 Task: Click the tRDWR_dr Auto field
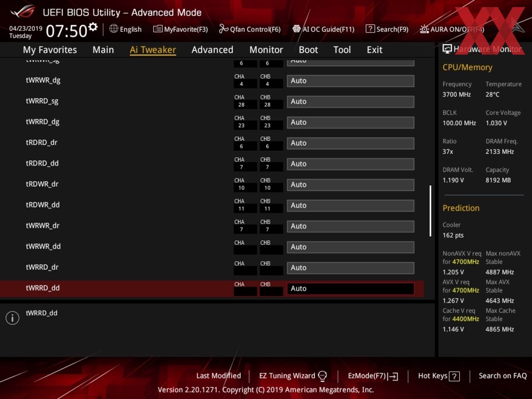tap(350, 185)
